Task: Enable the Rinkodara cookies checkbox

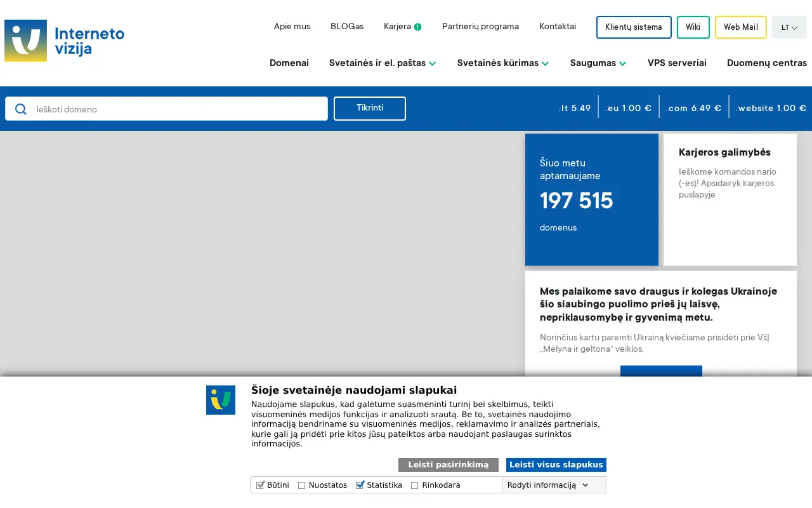Action: coord(415,485)
